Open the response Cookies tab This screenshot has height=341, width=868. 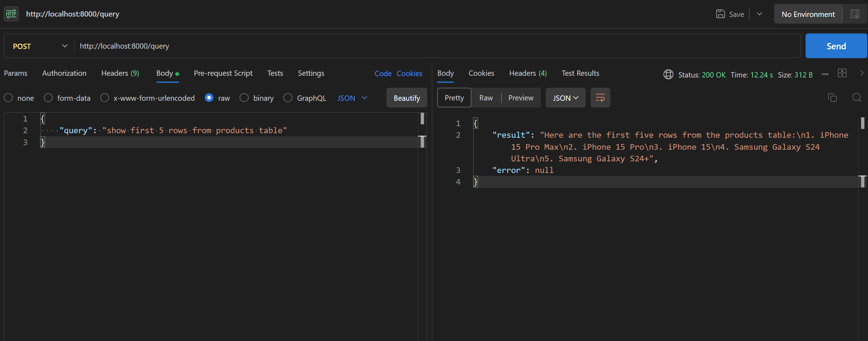(481, 73)
